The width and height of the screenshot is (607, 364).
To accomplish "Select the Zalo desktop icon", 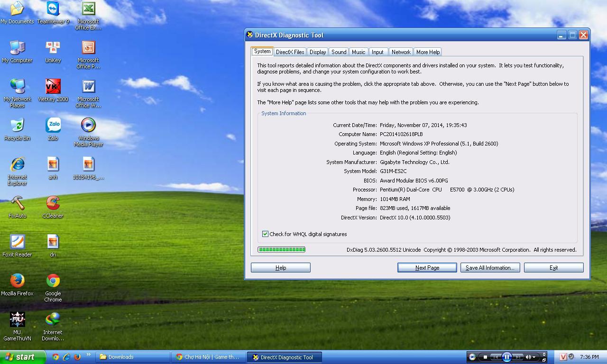I will point(53,129).
